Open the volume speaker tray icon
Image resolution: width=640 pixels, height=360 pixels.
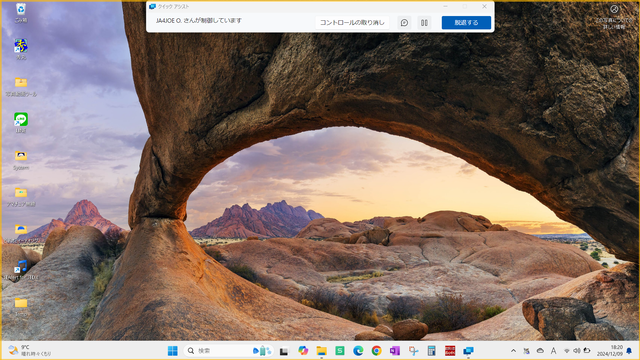pos(577,351)
